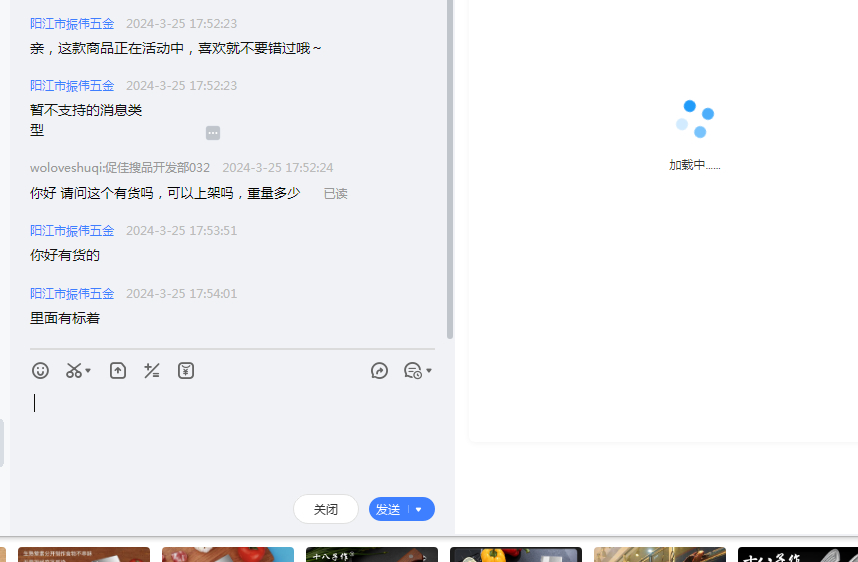Select the scissors screenshot tool
The image size is (858, 562).
pyautogui.click(x=74, y=371)
